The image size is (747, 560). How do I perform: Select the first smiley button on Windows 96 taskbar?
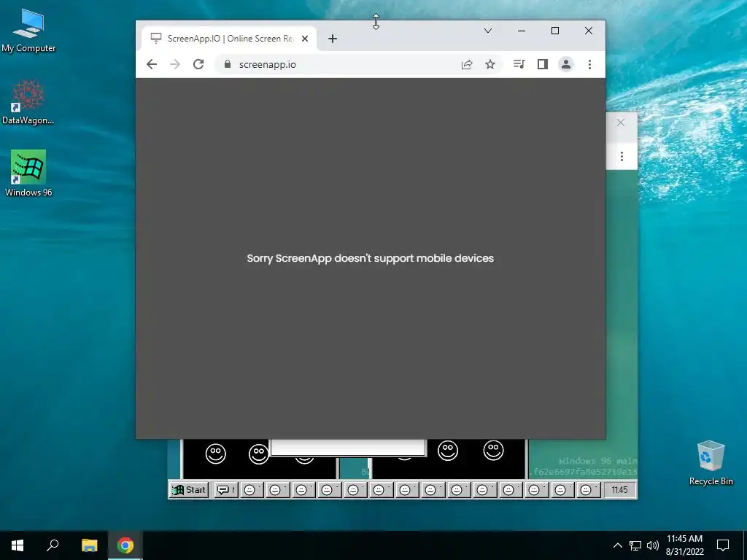point(252,489)
